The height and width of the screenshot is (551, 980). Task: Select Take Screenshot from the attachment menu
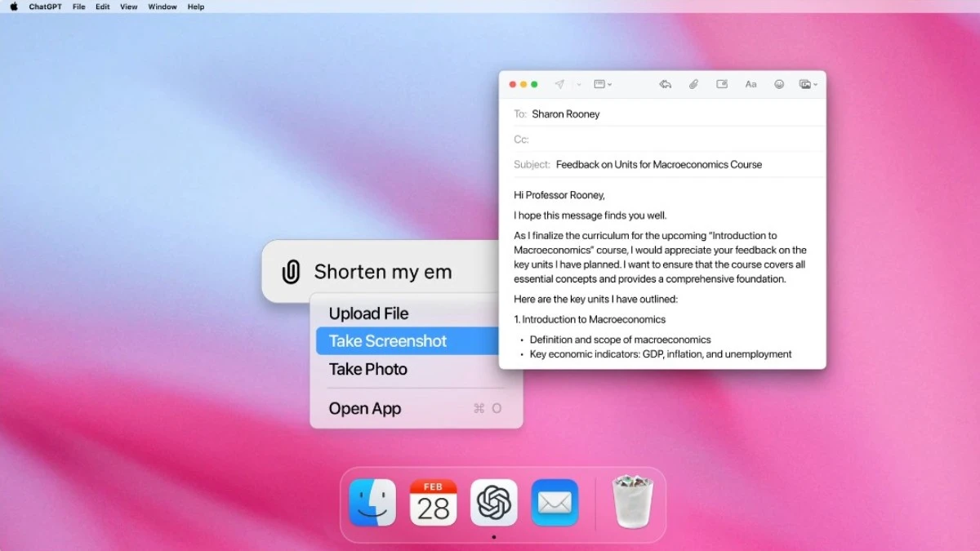[x=388, y=340]
